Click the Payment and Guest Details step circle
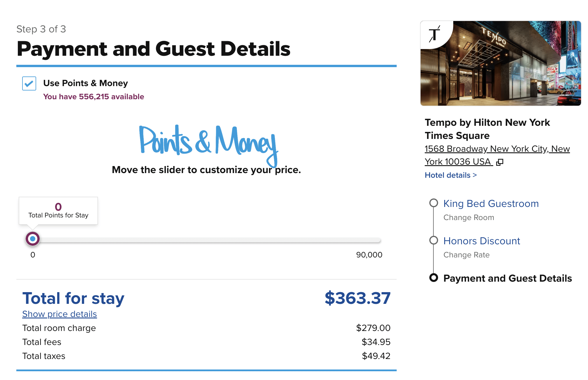The image size is (588, 380). point(434,278)
